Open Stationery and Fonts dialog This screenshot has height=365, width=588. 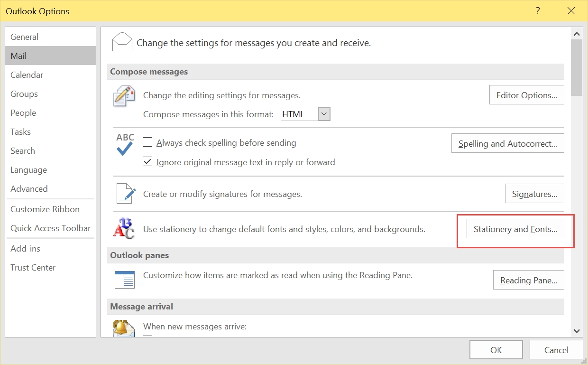pos(515,229)
